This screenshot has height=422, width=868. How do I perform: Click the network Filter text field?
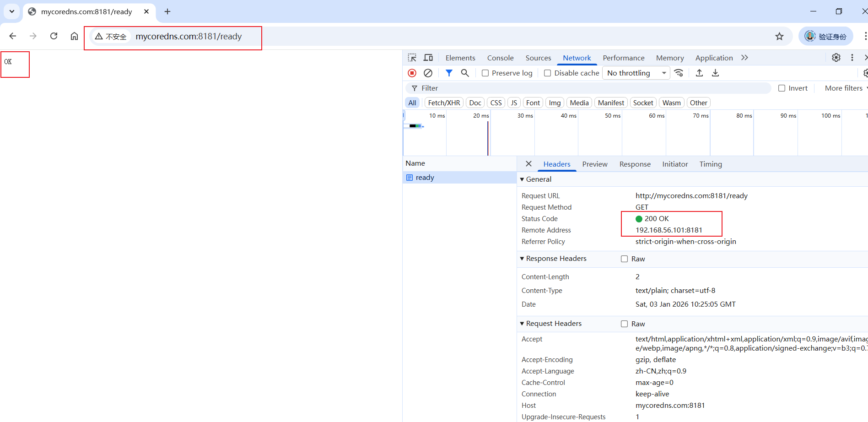tap(590, 88)
